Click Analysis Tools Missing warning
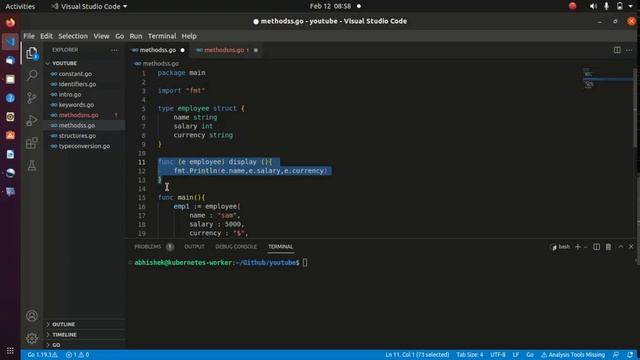 [573, 355]
